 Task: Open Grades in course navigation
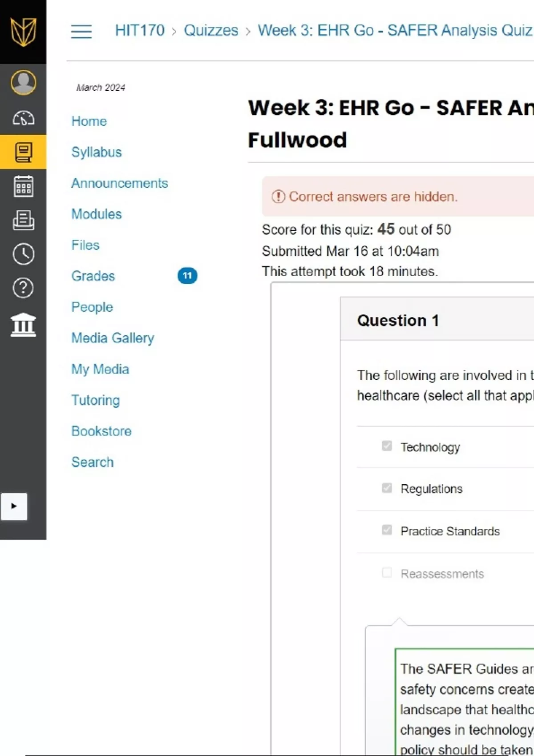pos(93,276)
